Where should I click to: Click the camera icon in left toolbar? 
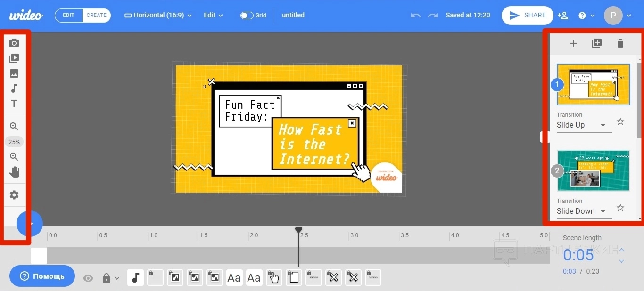tap(14, 43)
